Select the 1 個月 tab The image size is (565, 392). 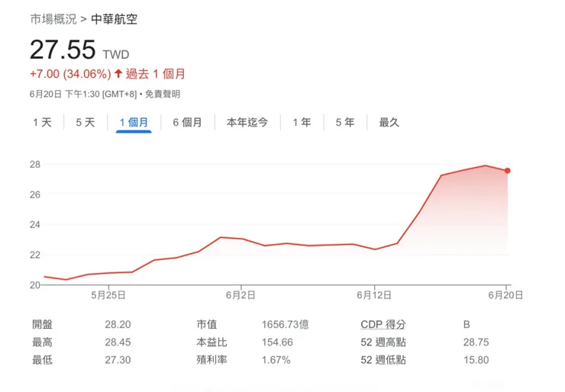pos(134,122)
